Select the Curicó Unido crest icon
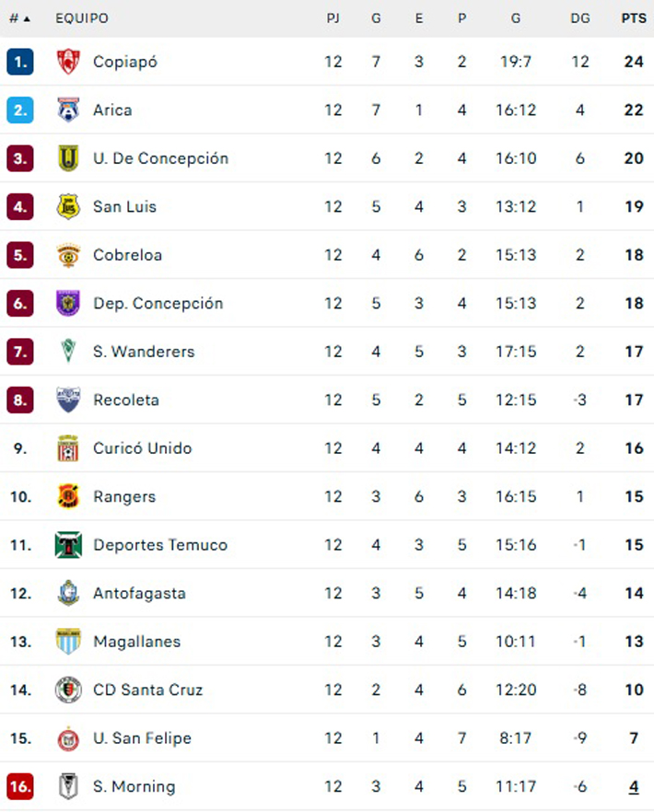This screenshot has height=812, width=654. point(68,448)
